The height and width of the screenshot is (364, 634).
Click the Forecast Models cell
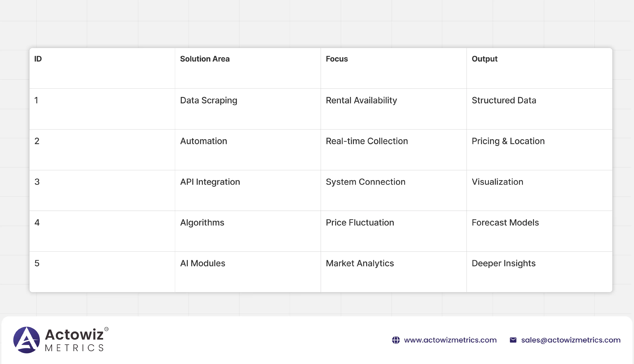coord(505,223)
